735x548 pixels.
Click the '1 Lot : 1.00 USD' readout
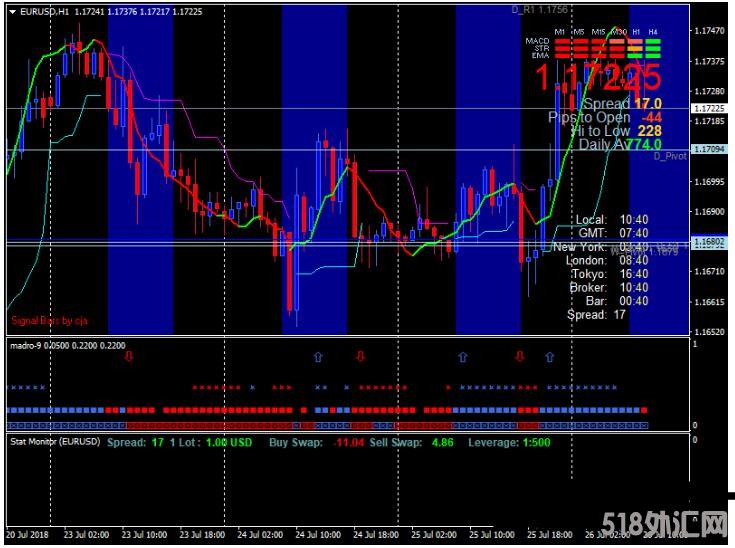click(x=211, y=443)
